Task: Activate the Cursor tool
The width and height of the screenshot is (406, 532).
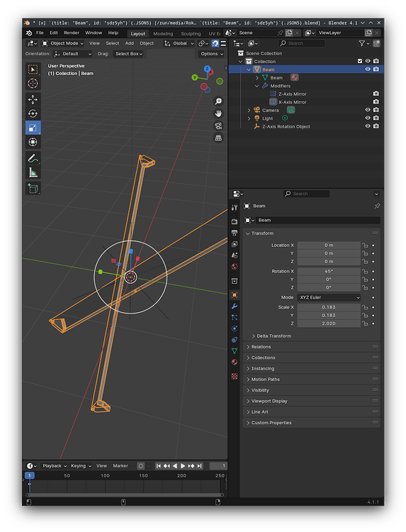Action: pyautogui.click(x=33, y=84)
